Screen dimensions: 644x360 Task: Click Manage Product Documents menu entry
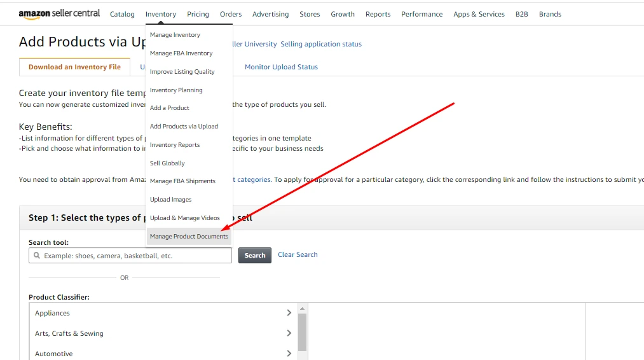coord(189,237)
